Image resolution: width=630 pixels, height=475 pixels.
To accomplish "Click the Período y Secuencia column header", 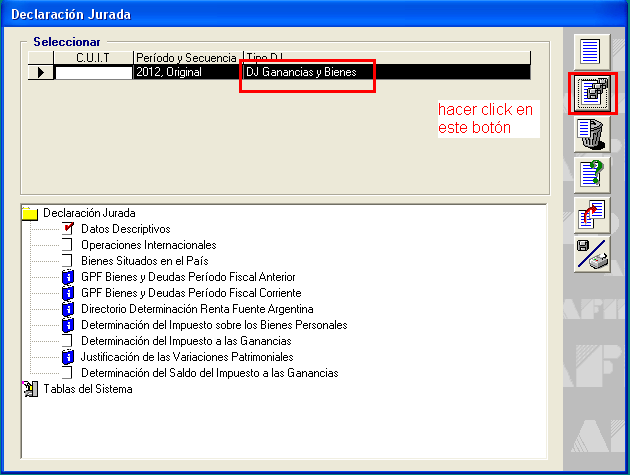I will coord(187,58).
